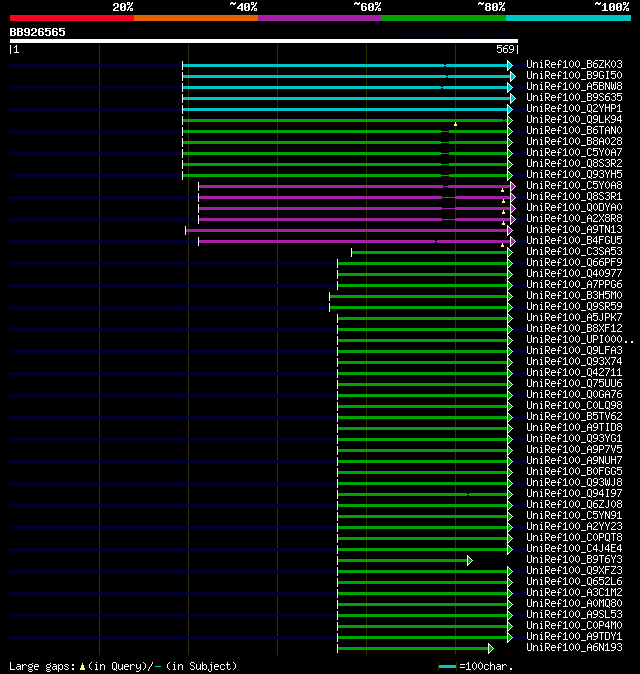Select the UniRef100_A3C1M2 label
This screenshot has height=674, width=640.
click(574, 593)
